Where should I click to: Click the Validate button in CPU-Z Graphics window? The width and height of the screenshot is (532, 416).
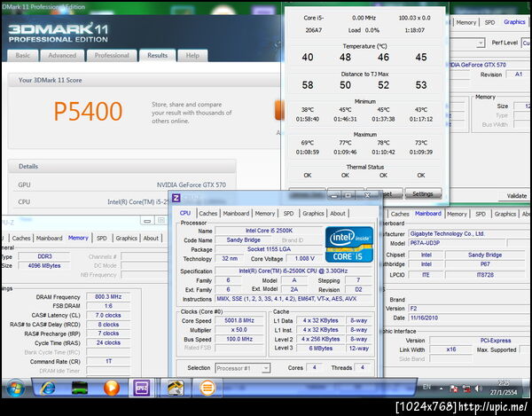[515, 196]
